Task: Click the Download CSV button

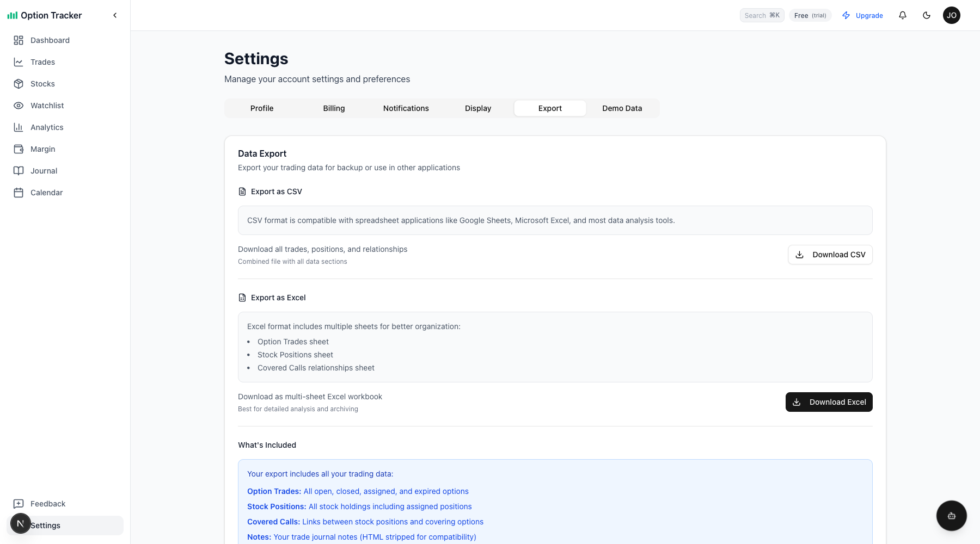Action: (830, 255)
